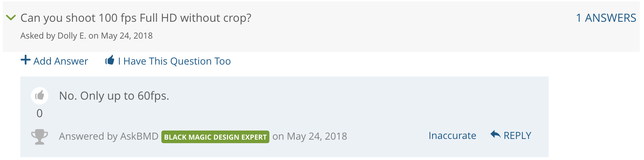Click the answer text No. Only up to 60fps.

coord(114,95)
